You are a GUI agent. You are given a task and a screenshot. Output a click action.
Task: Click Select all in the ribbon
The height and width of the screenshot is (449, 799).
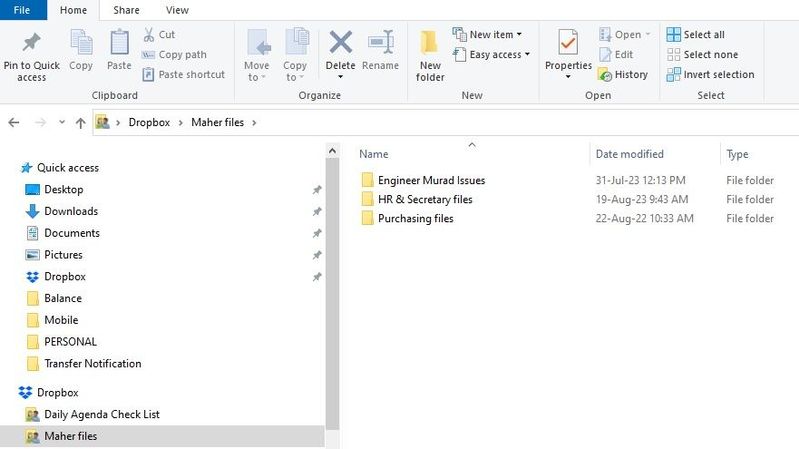[x=695, y=34]
